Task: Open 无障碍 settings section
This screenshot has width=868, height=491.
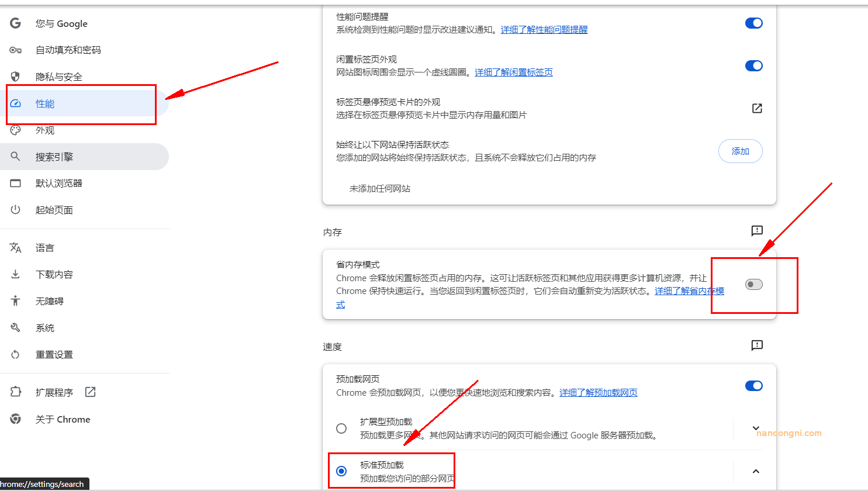Action: [x=85, y=301]
